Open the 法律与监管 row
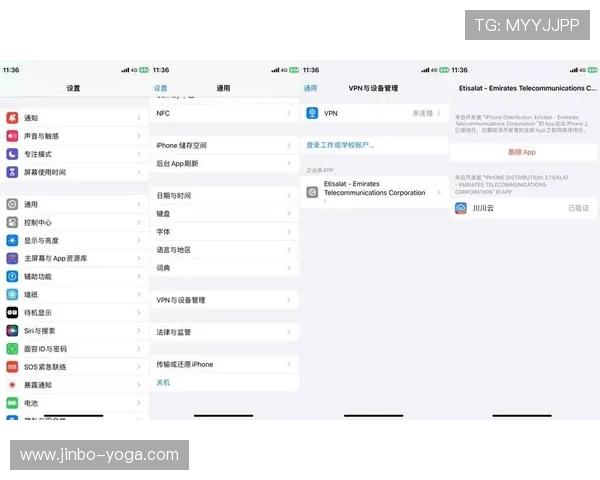Image resolution: width=600 pixels, height=480 pixels. [x=223, y=332]
